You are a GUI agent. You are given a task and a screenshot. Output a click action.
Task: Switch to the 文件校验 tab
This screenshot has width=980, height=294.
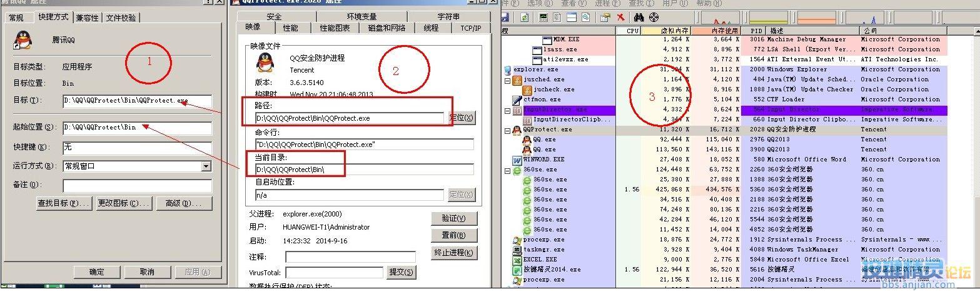121,18
